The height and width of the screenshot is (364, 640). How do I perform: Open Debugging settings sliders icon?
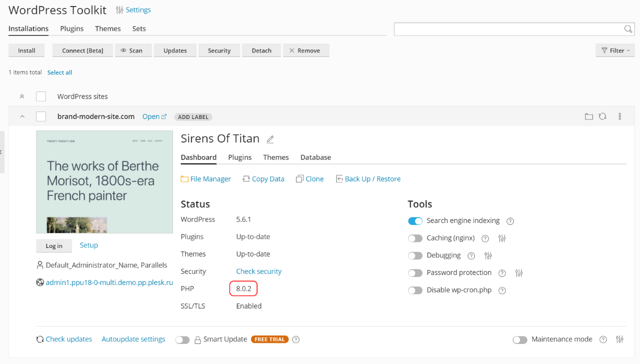tap(488, 256)
